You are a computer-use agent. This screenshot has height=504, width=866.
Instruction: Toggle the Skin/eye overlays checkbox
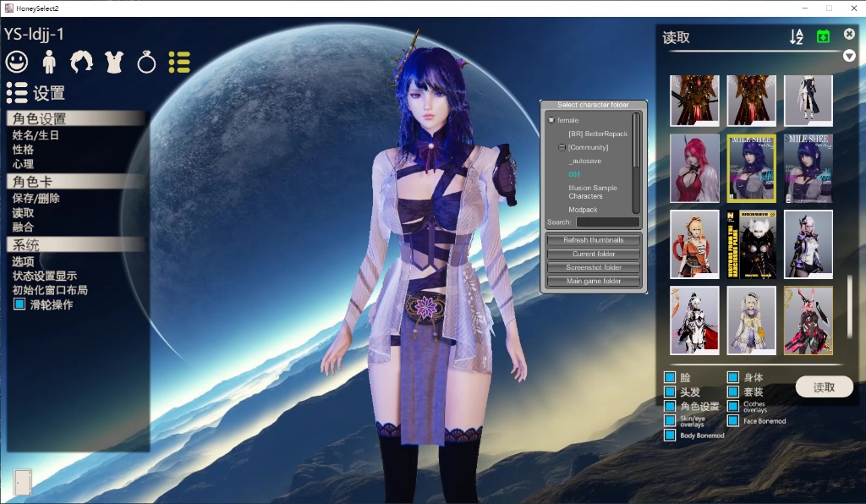coord(670,420)
